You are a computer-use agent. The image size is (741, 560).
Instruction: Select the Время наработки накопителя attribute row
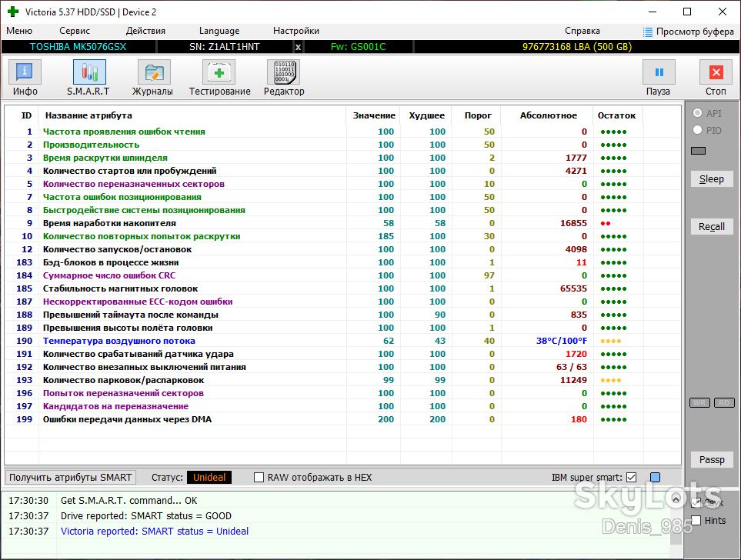(343, 223)
